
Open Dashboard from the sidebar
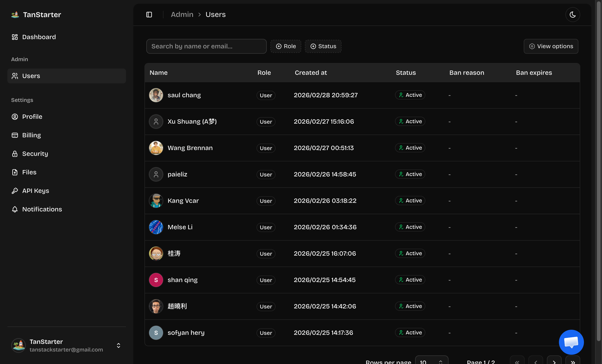[x=39, y=37]
